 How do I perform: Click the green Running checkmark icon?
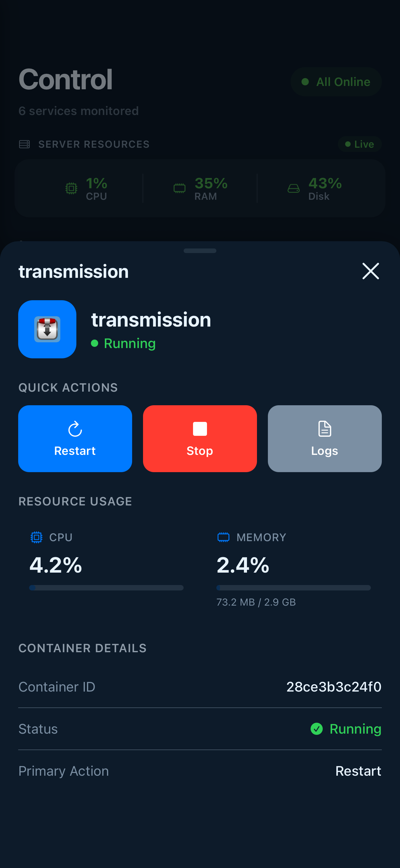point(316,729)
